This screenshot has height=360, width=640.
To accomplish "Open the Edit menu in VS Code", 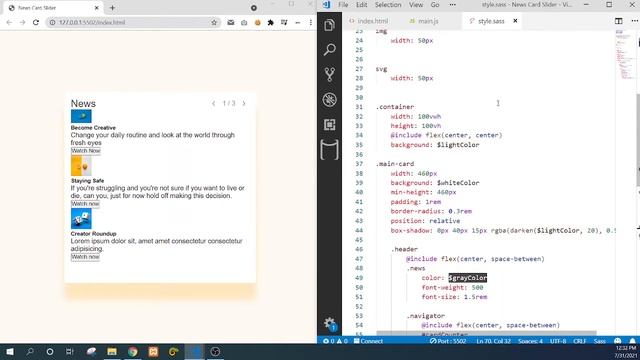I will coord(361,5).
